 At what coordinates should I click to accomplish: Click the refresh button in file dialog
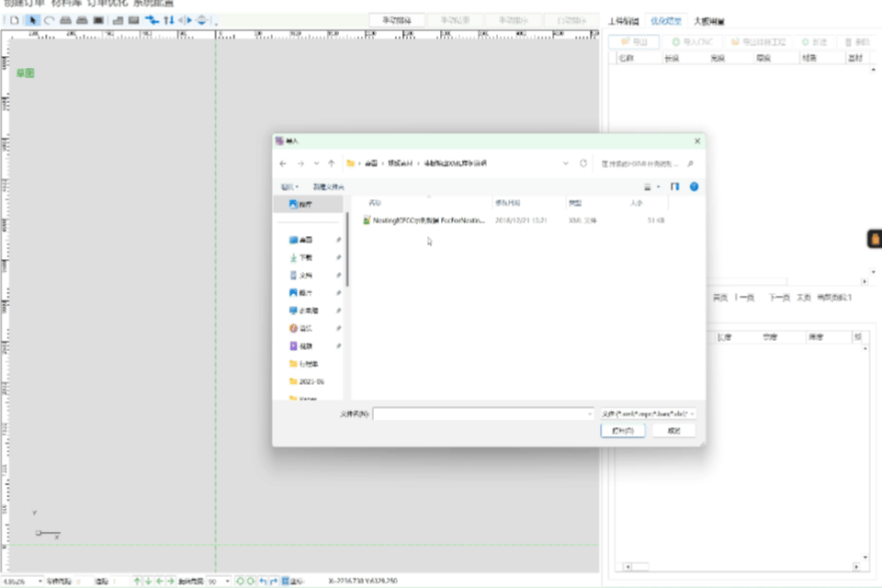pyautogui.click(x=582, y=164)
